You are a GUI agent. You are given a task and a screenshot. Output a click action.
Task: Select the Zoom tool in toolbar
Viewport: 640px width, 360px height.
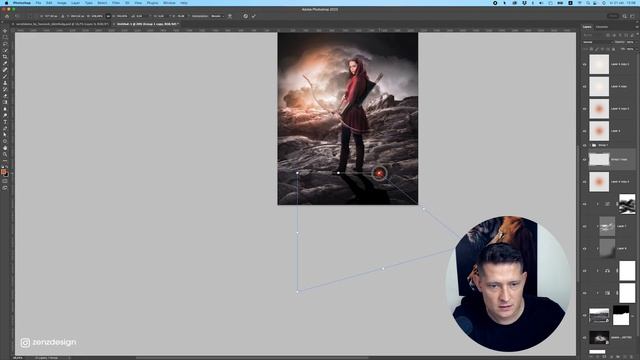[x=5, y=155]
